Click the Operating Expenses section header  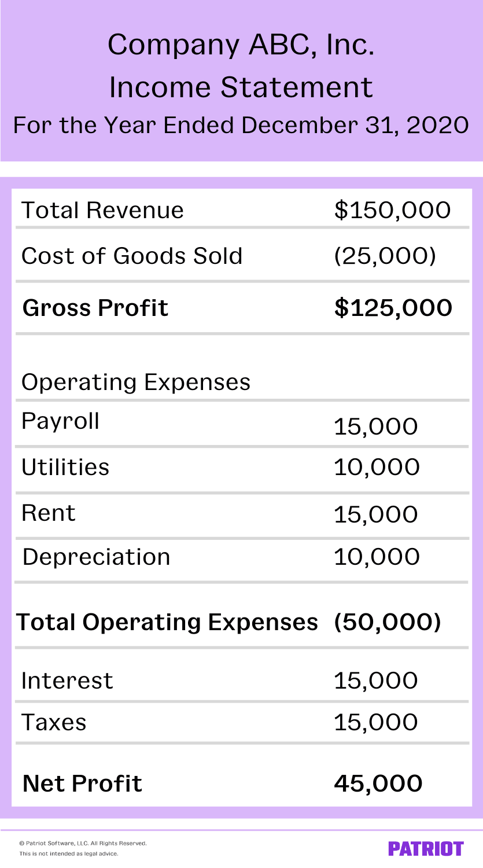tap(136, 382)
